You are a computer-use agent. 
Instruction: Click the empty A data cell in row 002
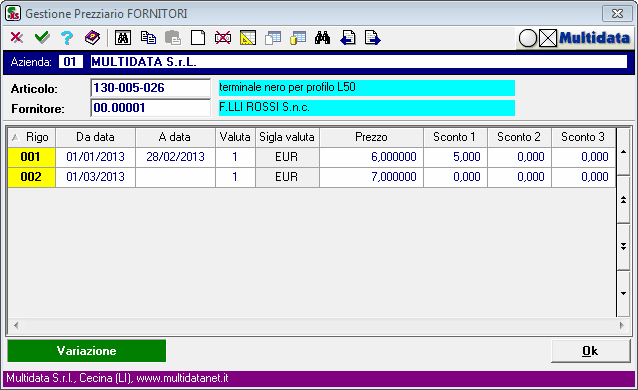tap(175, 177)
